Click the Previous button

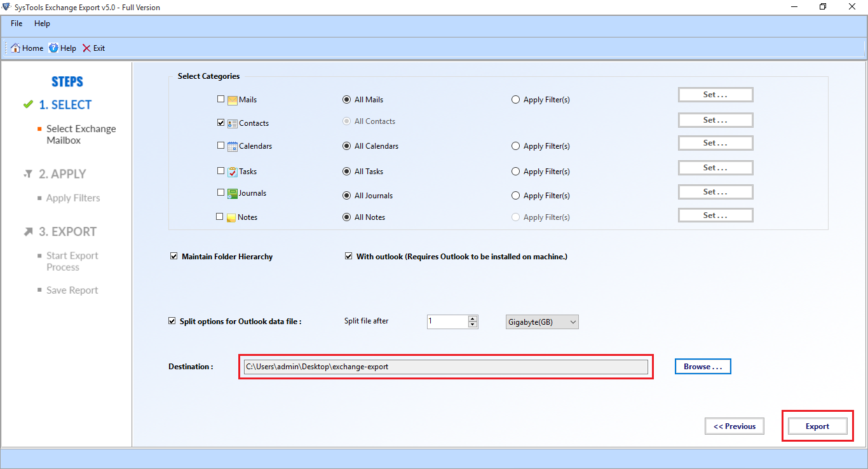(735, 426)
